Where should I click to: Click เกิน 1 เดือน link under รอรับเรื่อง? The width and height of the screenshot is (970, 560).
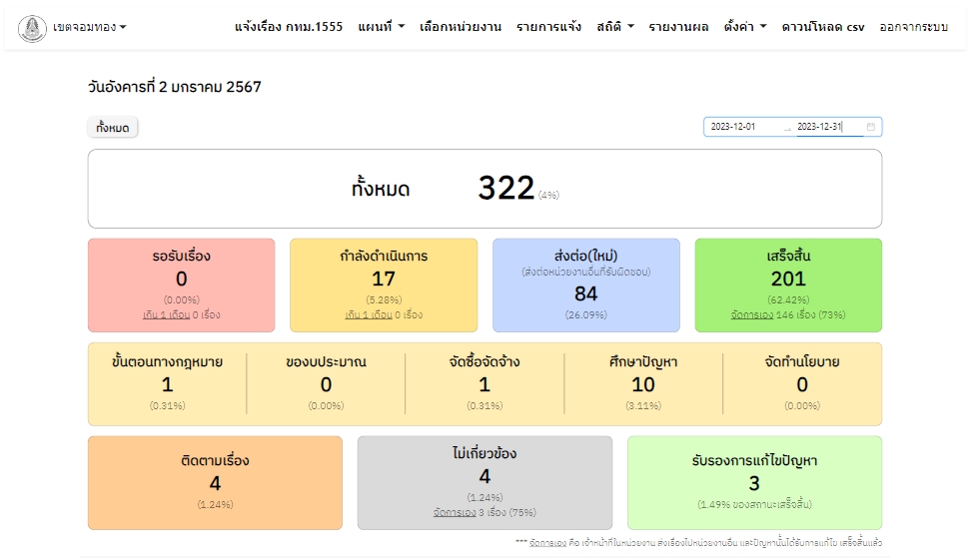coord(166,314)
